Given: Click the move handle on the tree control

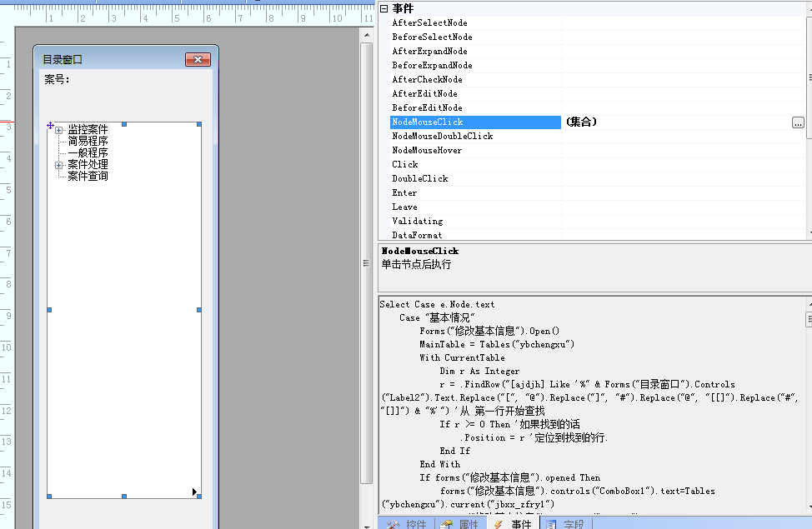Looking at the screenshot, I should tap(50, 126).
